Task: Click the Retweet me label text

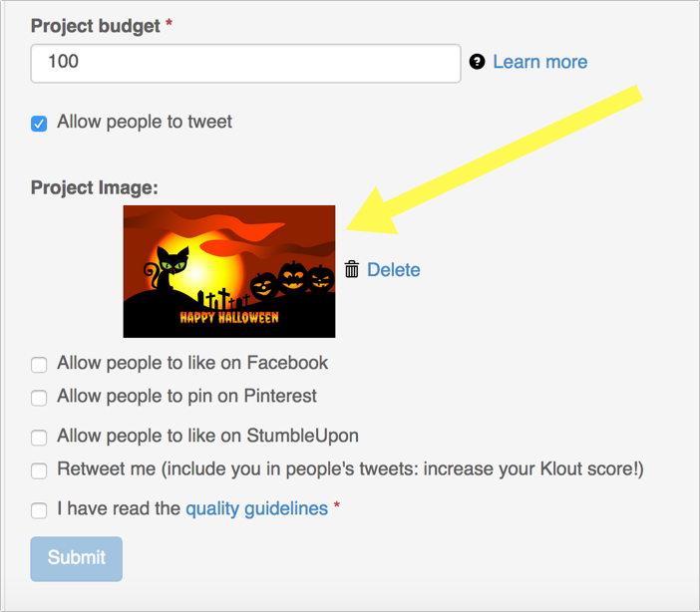Action: [x=350, y=469]
